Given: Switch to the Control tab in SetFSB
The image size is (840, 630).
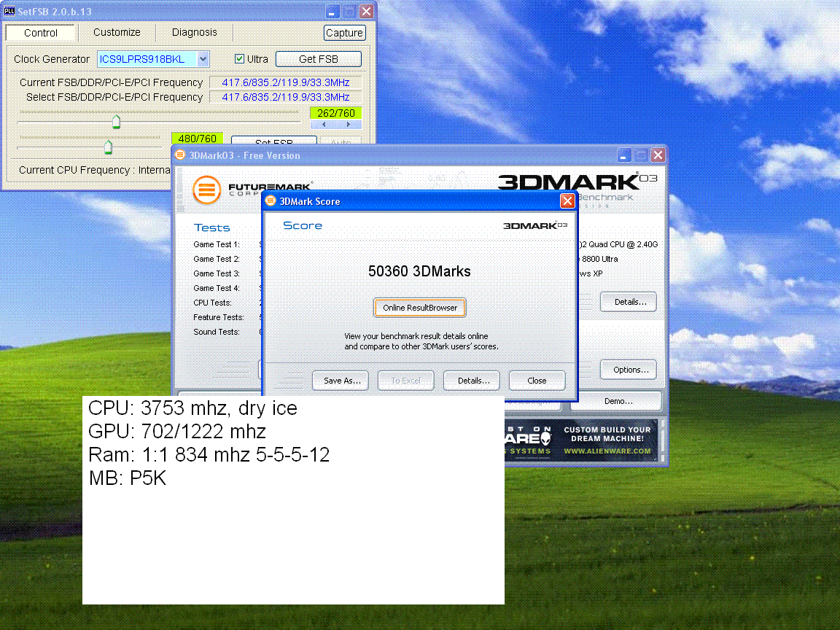Looking at the screenshot, I should [41, 33].
